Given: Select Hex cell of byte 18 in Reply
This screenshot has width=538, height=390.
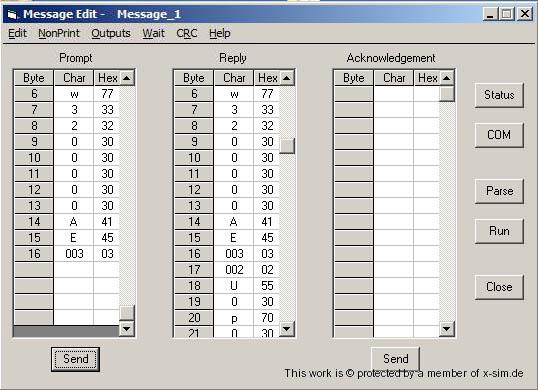Looking at the screenshot, I should (x=267, y=286).
